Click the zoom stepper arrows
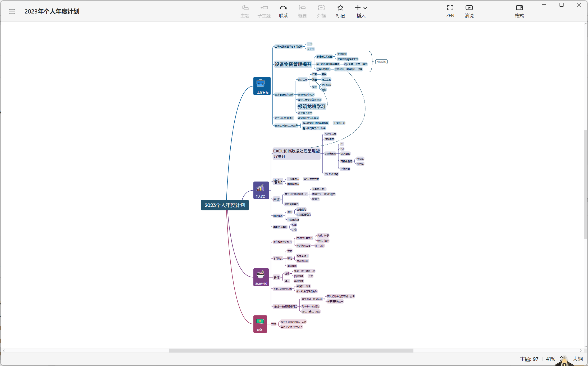Screen dimensions: 588x366 point(561,359)
